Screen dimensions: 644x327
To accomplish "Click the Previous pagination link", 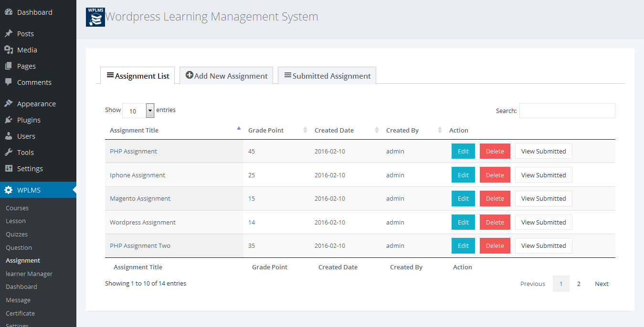I will 533,284.
